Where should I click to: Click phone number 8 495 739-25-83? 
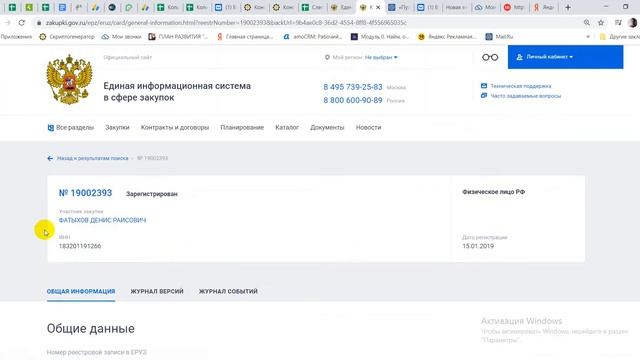tap(353, 87)
